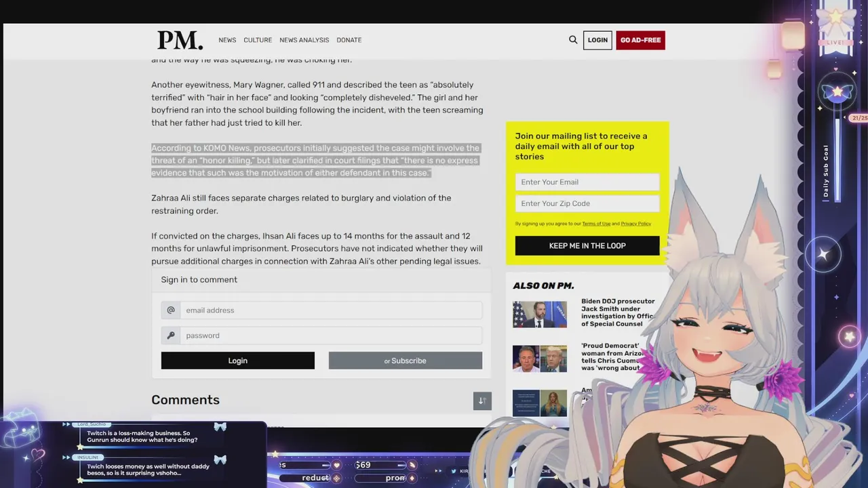Click the key icon beside password
The width and height of the screenshot is (868, 488).
click(171, 335)
